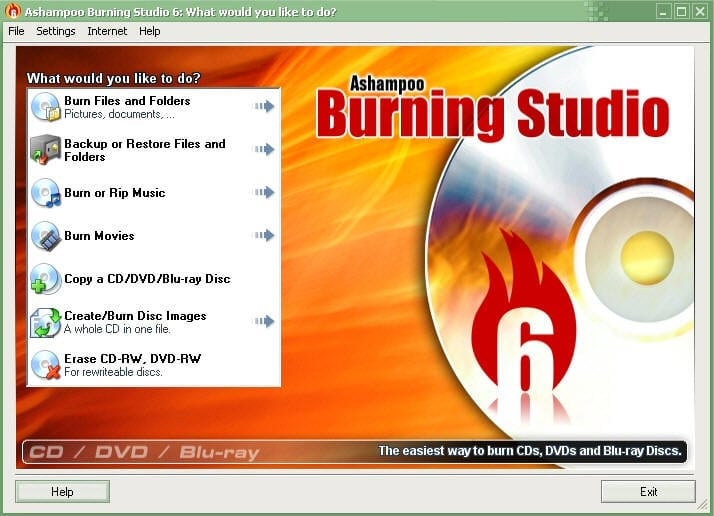Click the Backup or Restore safe icon
This screenshot has height=516, width=714.
(46, 150)
